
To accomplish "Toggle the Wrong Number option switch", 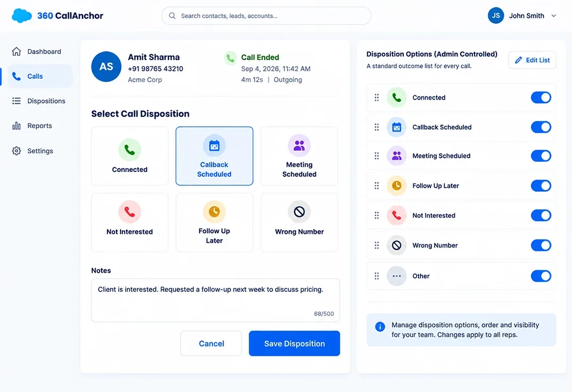I will 541,245.
